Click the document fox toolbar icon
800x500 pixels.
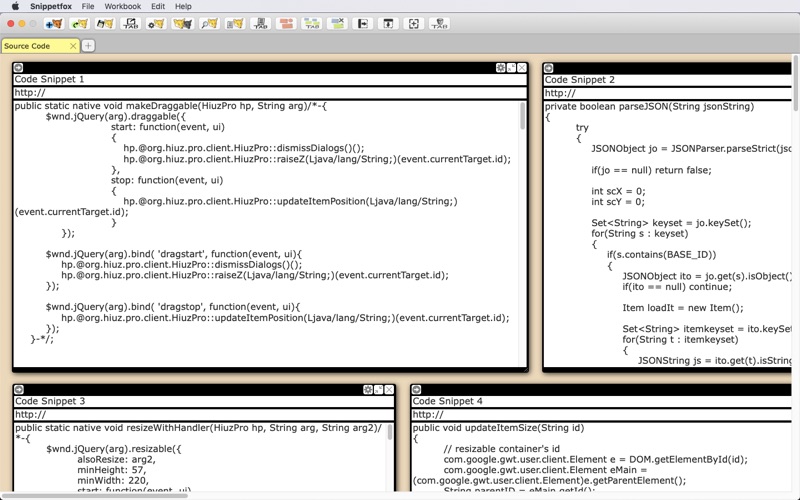[235, 23]
